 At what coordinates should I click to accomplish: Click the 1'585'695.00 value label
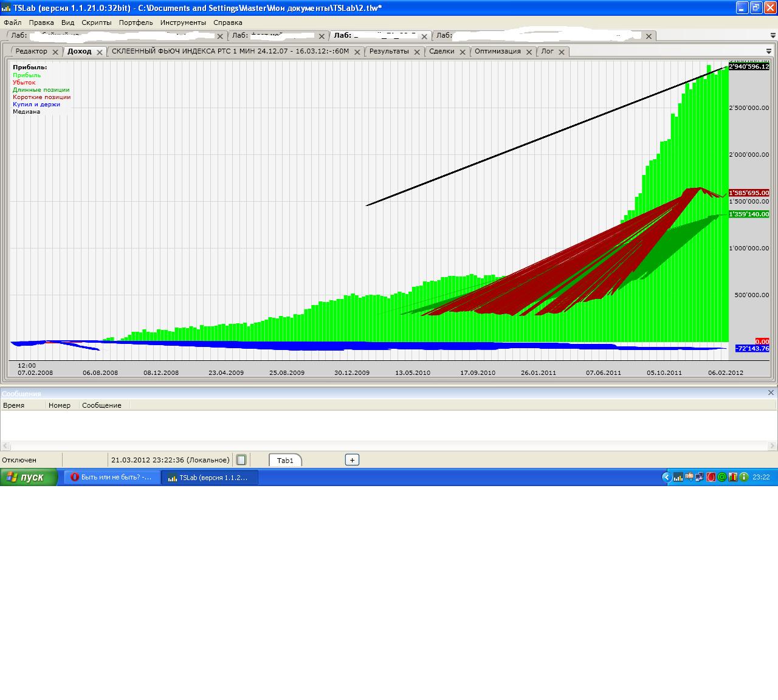click(749, 193)
